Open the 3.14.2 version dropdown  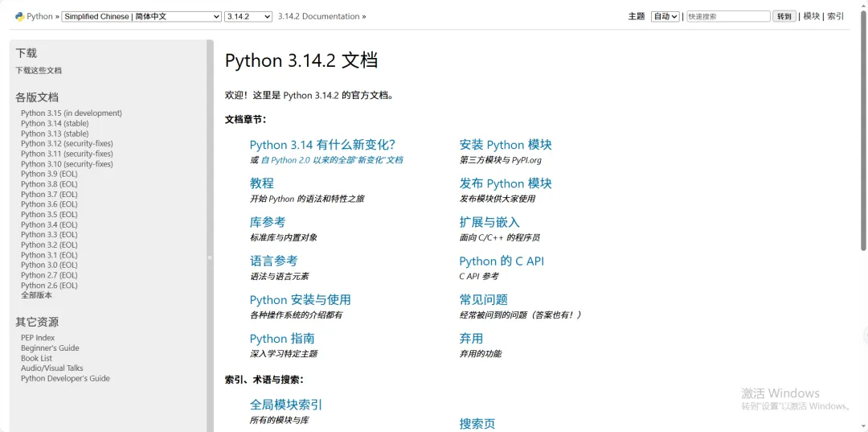click(x=249, y=16)
